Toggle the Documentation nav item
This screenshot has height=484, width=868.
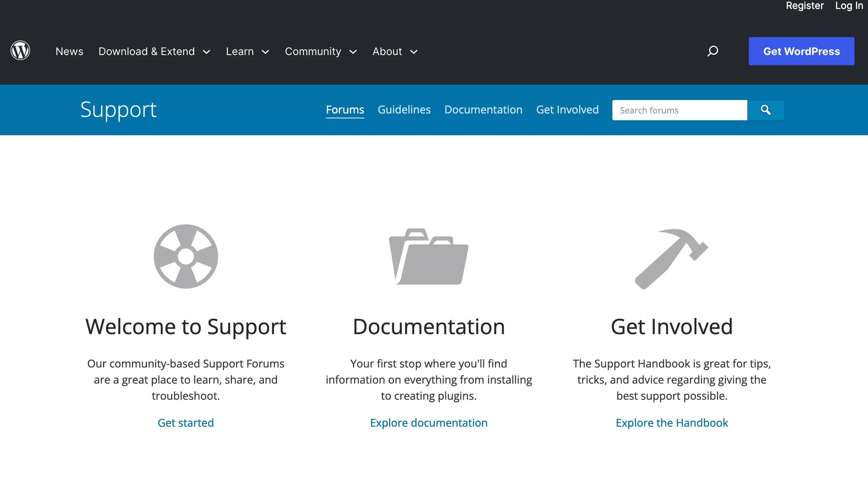pyautogui.click(x=483, y=109)
